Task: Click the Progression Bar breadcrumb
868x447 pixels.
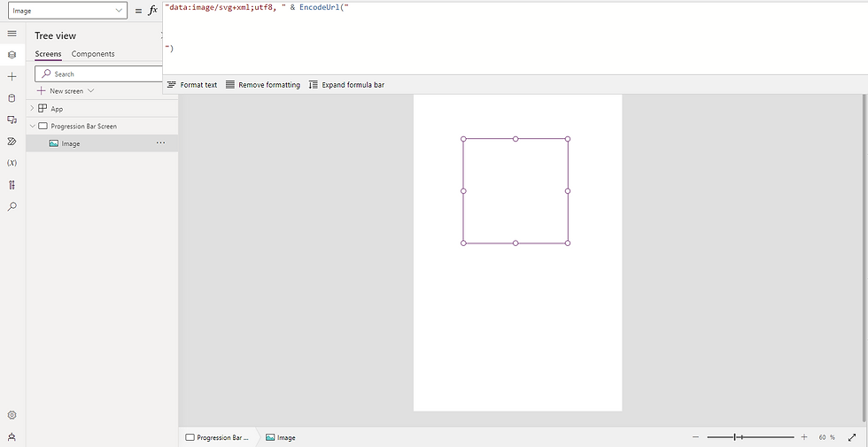Action: pyautogui.click(x=218, y=437)
